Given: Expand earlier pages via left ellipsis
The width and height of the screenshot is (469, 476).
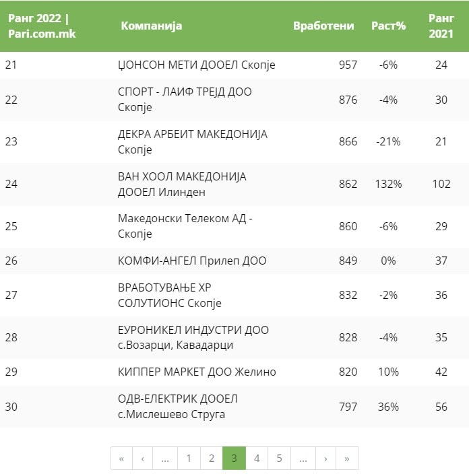Looking at the screenshot, I should click(165, 458).
